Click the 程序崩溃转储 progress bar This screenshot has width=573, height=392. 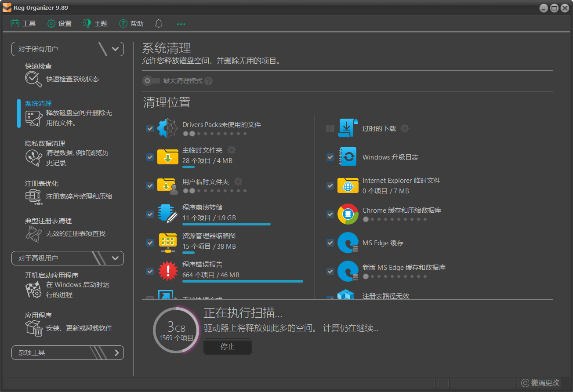pyautogui.click(x=226, y=224)
